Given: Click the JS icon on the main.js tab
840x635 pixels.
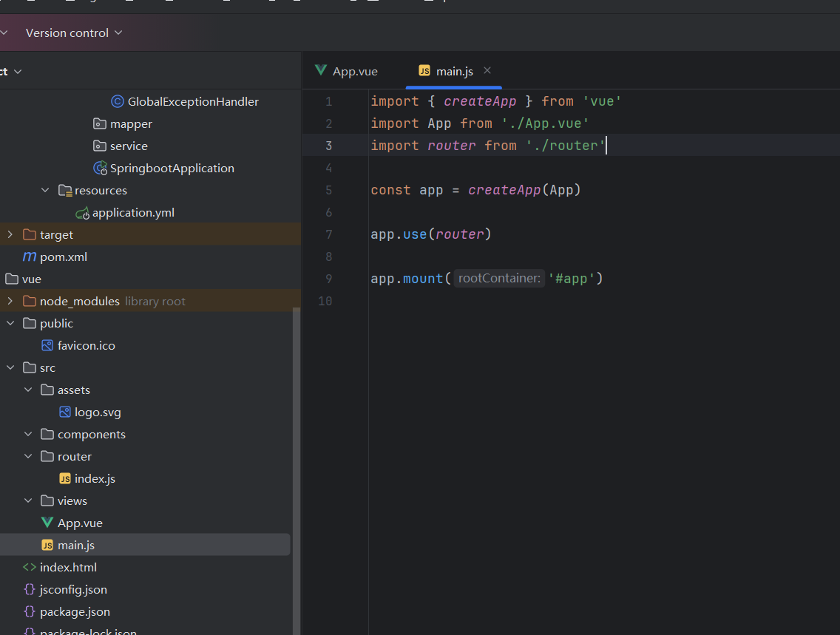Looking at the screenshot, I should (424, 71).
